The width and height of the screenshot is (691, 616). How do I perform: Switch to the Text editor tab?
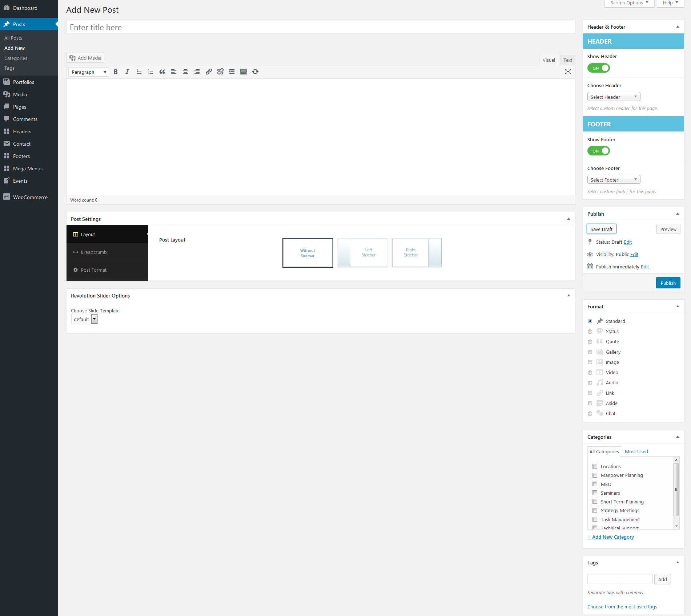click(567, 60)
